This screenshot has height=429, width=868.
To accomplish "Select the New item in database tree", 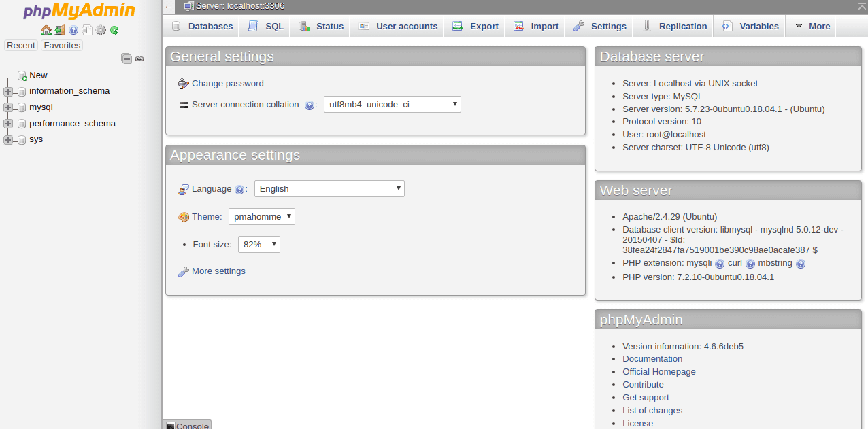I will [x=38, y=75].
